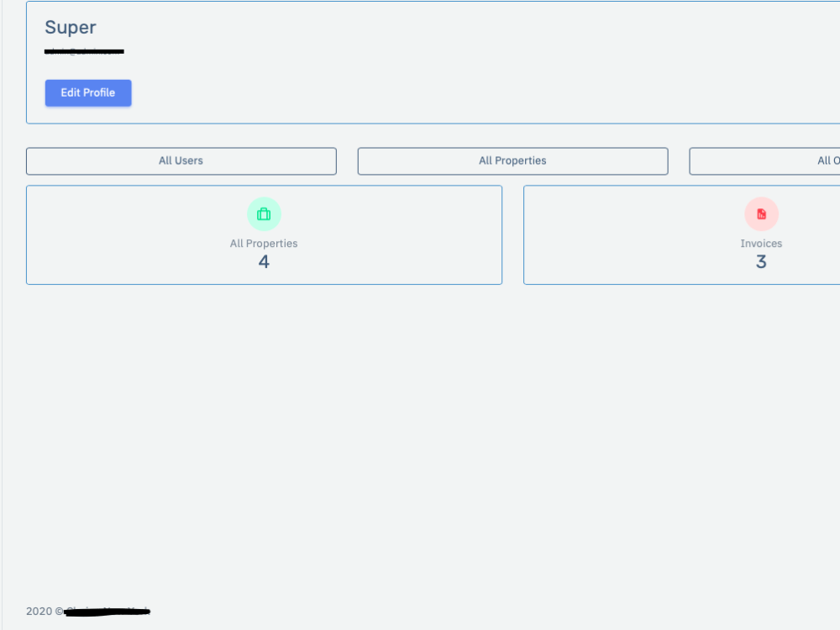Click the green briefcase properties icon
Viewport: 840px width, 630px height.
(264, 213)
